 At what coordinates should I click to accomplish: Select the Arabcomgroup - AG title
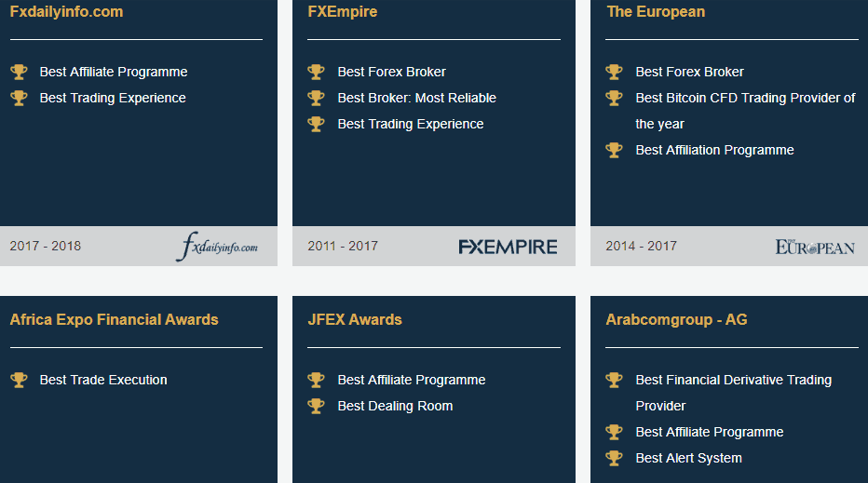pos(676,320)
